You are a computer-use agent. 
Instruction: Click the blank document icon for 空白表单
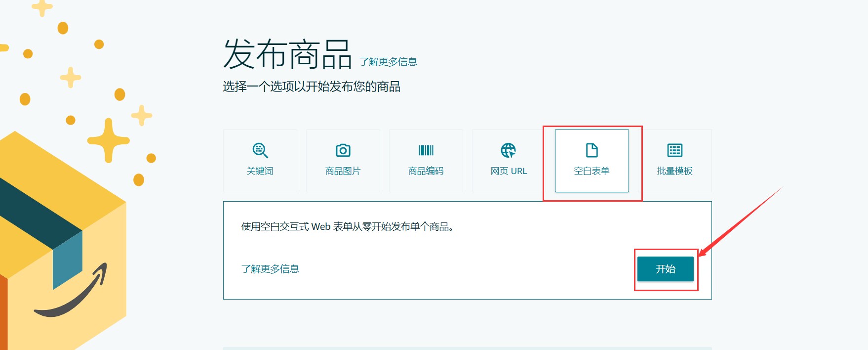[592, 150]
